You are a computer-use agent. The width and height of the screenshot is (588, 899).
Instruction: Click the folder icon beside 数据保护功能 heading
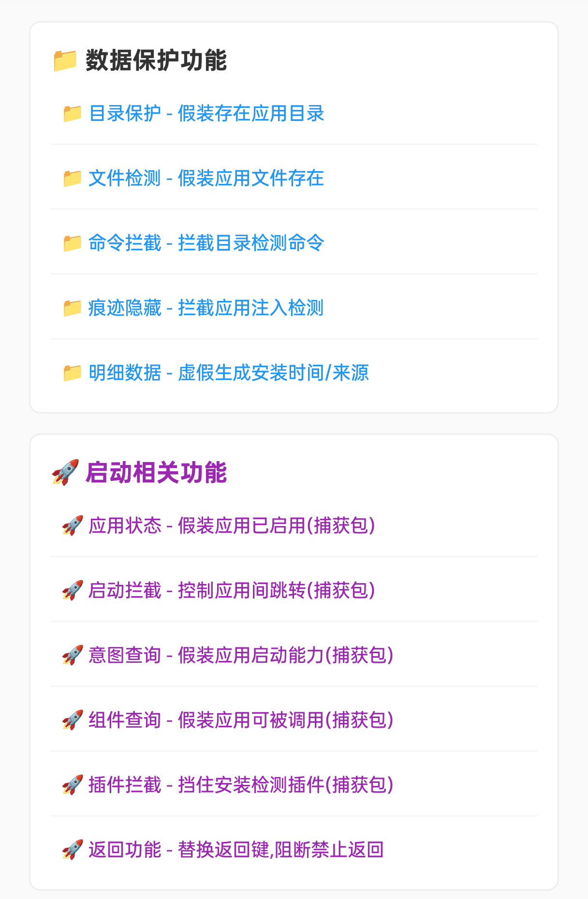(65, 60)
